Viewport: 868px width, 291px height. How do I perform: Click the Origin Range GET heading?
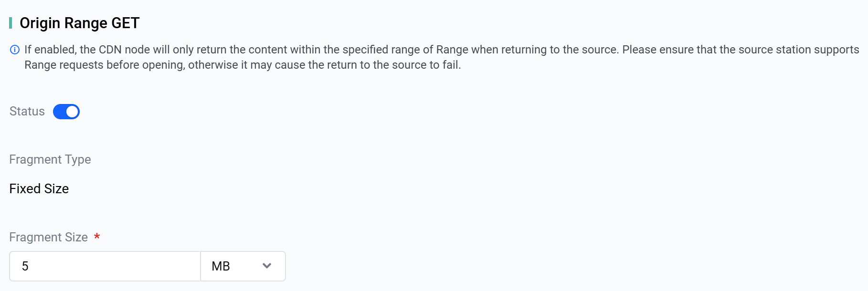[79, 23]
